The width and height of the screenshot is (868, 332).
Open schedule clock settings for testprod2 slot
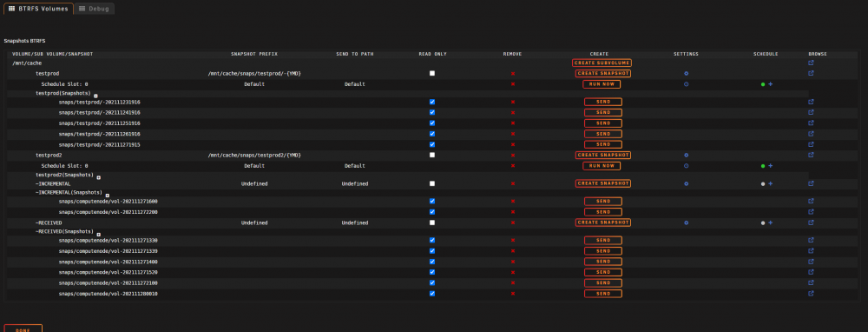(686, 166)
